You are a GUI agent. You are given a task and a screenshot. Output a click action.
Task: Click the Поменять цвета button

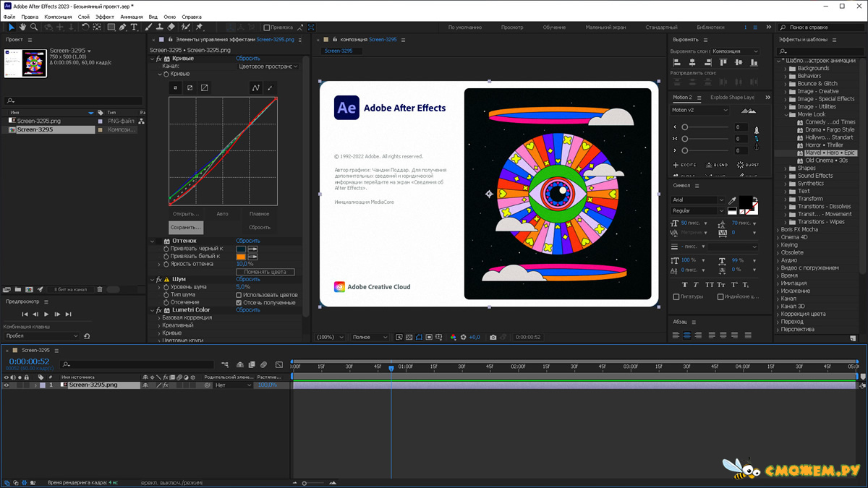[265, 272]
